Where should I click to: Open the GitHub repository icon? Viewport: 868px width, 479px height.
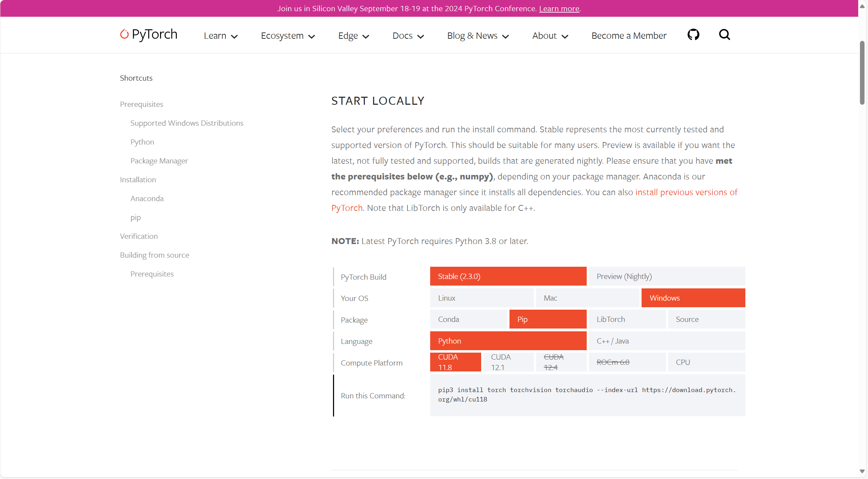pos(693,35)
